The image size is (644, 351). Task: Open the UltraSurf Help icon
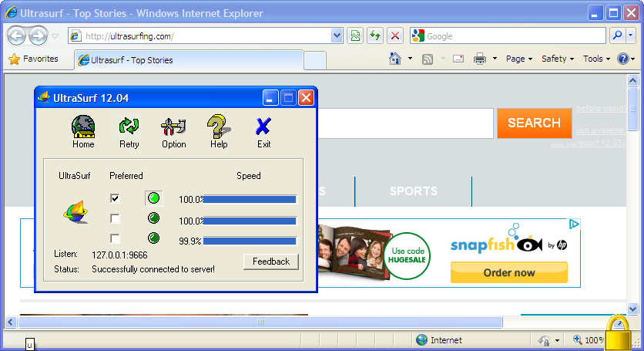219,130
